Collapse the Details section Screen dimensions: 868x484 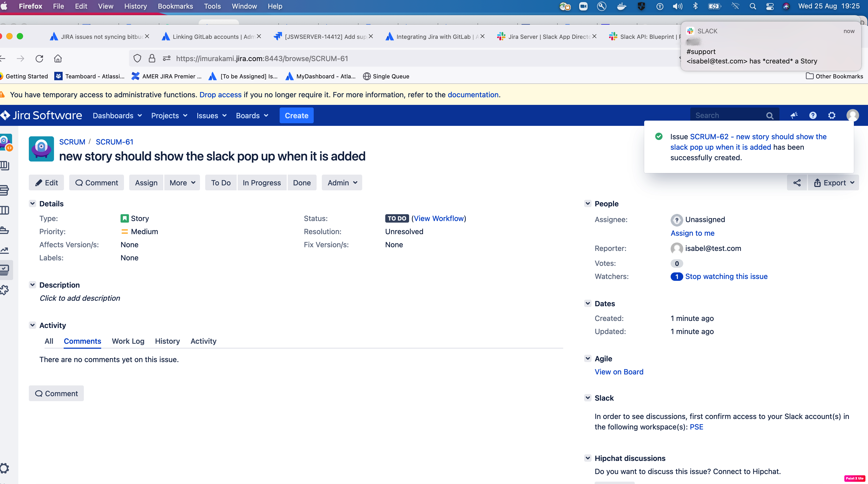tap(32, 203)
